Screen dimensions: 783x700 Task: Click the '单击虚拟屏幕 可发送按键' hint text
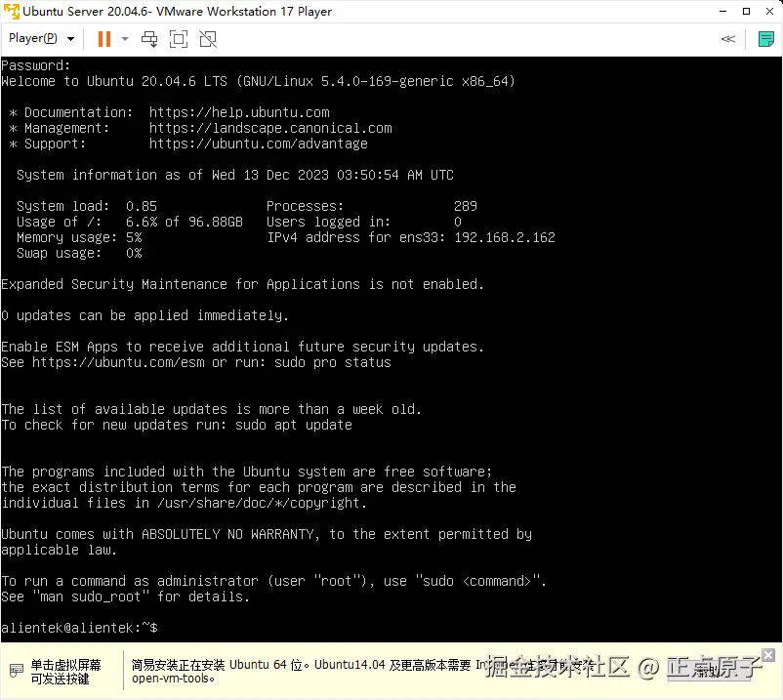pos(65,672)
